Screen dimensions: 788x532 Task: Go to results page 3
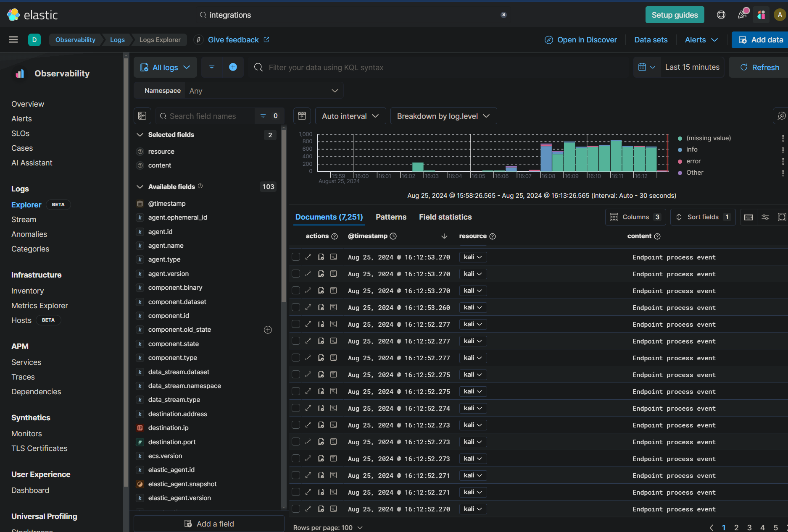(x=749, y=528)
